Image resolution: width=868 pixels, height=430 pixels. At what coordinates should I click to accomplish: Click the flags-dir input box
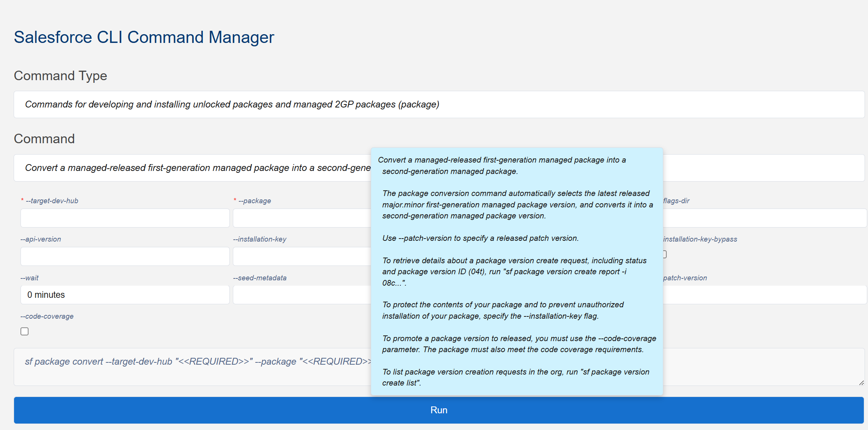[x=764, y=218]
